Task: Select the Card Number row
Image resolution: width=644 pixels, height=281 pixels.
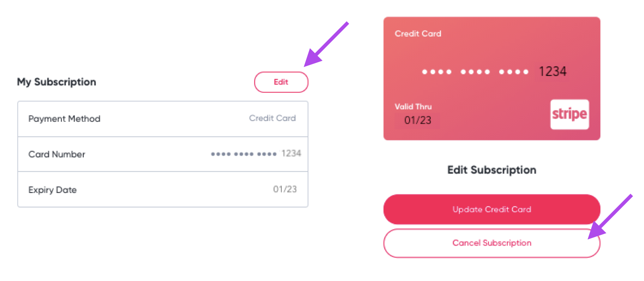Action: coord(163,154)
